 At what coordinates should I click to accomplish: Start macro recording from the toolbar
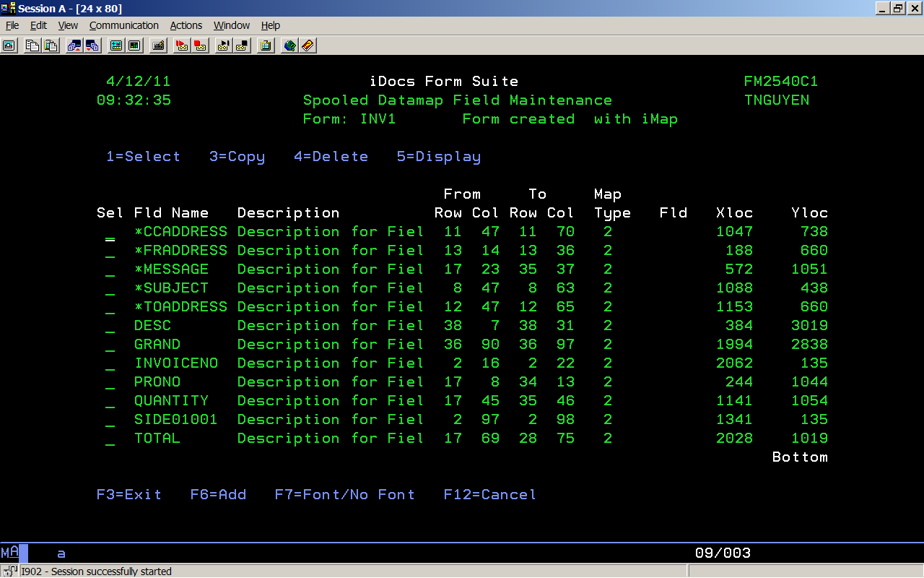pyautogui.click(x=182, y=46)
